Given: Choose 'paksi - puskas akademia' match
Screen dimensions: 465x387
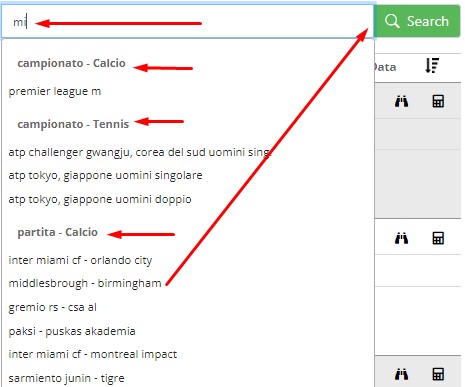Looking at the screenshot, I should 72,331.
